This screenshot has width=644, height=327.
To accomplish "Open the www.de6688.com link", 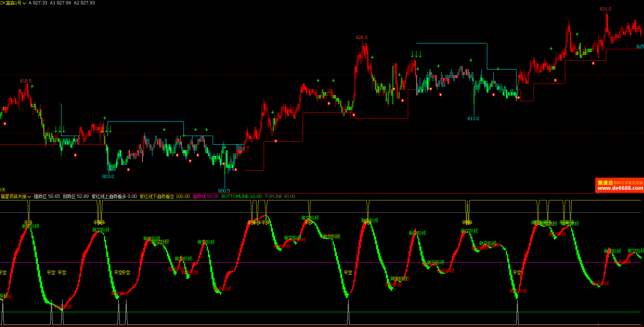I will tap(620, 188).
